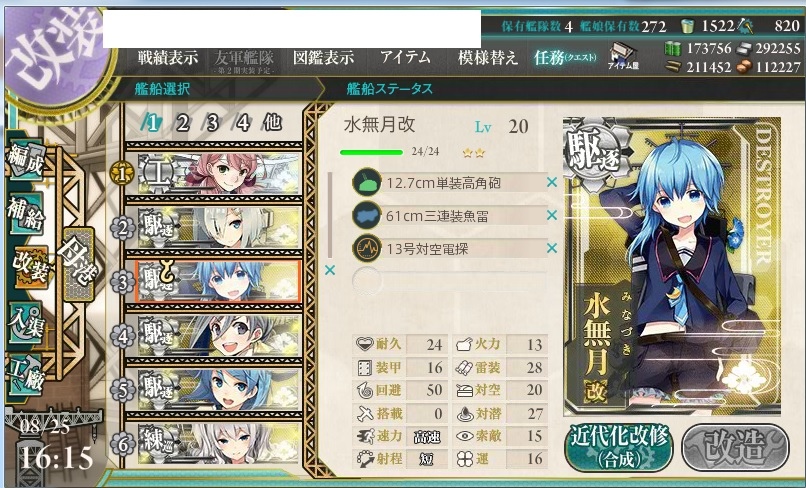Open the 図鑑表示 encyclopedia menu

(324, 58)
